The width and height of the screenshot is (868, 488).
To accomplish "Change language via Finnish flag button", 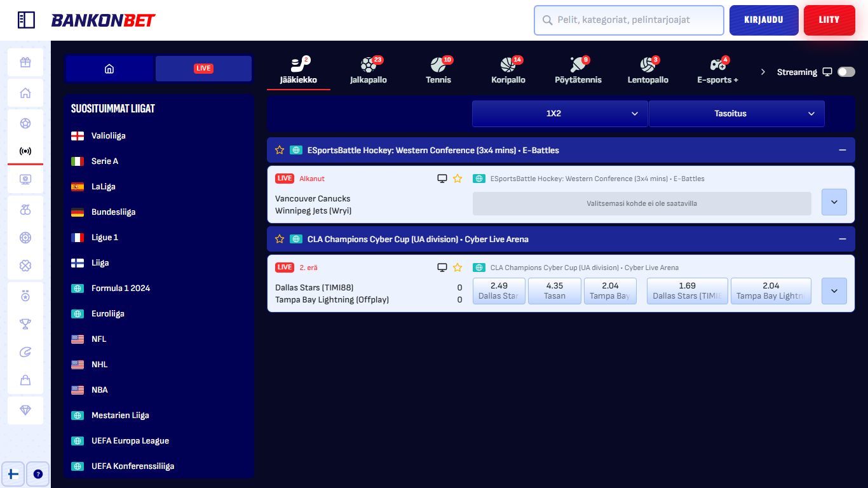I will coord(13,474).
